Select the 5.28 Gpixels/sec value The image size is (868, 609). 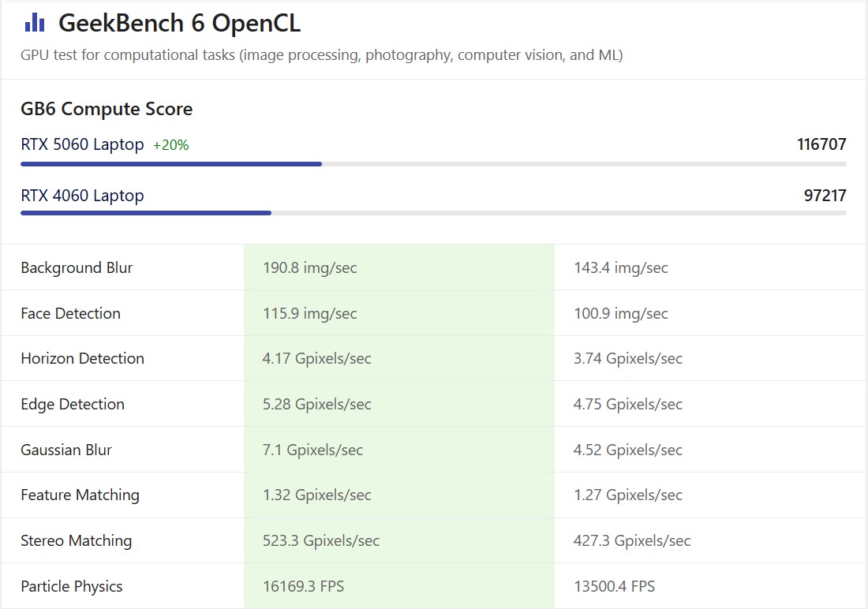point(316,404)
